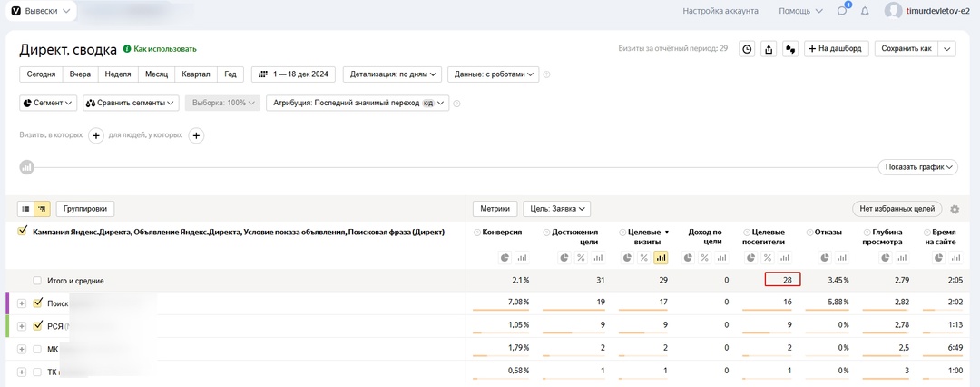Show pie chart for Доход по цели column
Screen dimensions: 980x387
(689, 257)
